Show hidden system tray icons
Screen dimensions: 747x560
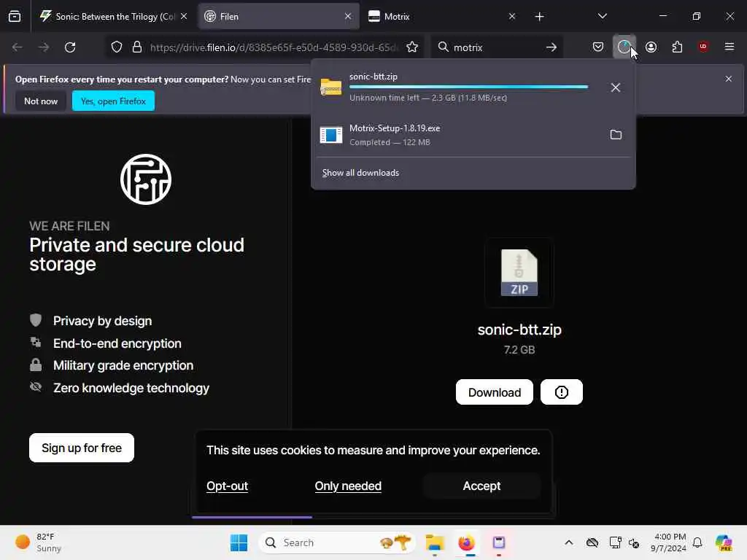pos(569,542)
